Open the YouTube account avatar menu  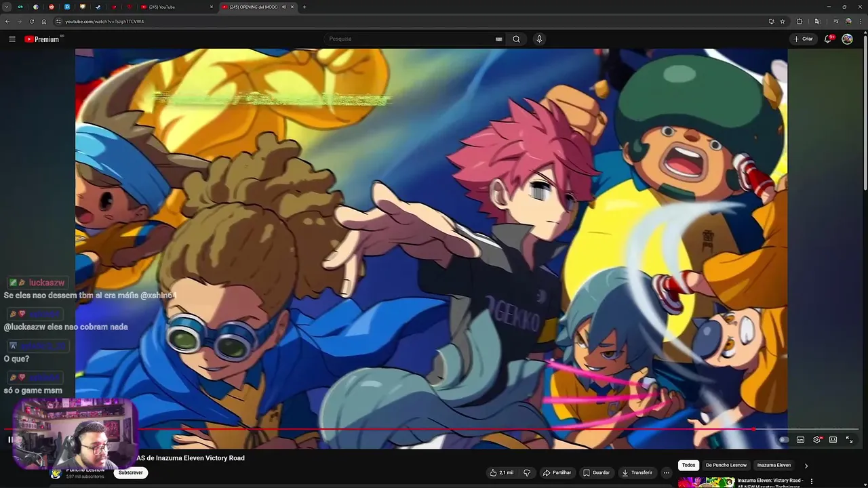(847, 39)
